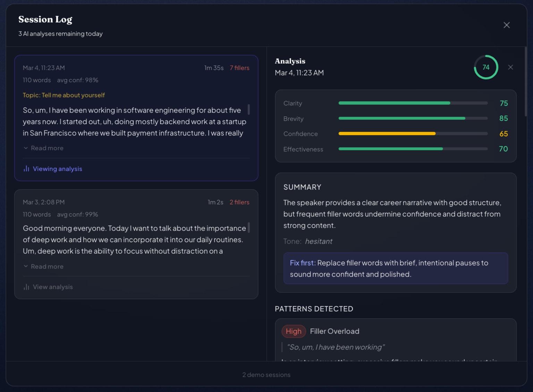This screenshot has width=533, height=392.
Task: Click the 7 fillers count
Action: pyautogui.click(x=239, y=68)
